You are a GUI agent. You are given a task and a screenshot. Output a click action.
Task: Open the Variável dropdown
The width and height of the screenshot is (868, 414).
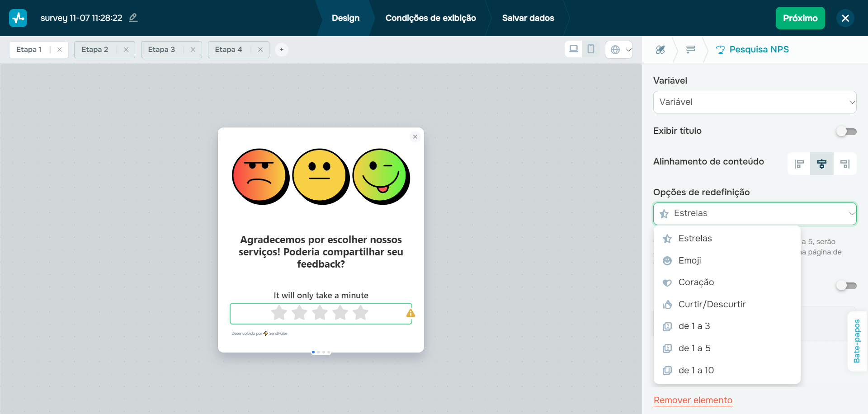coord(755,102)
